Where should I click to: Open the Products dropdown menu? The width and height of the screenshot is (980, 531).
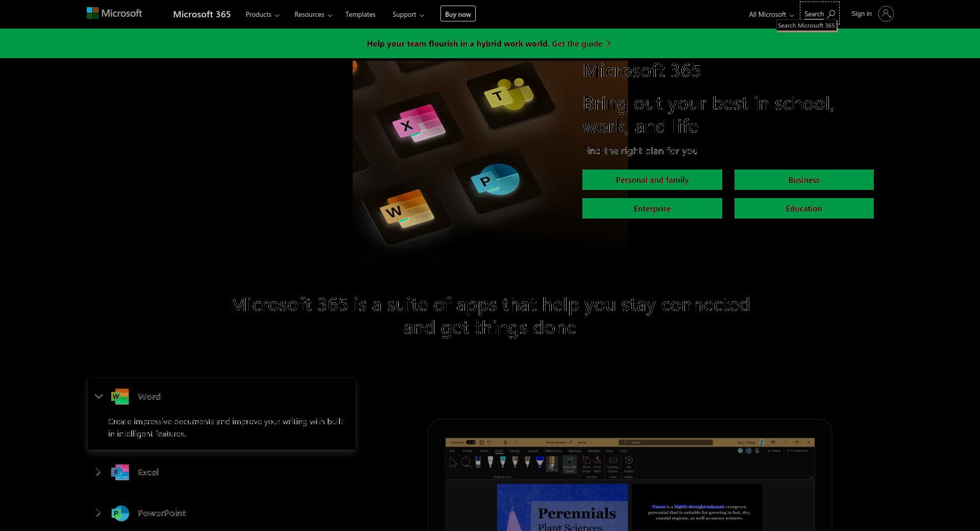262,14
